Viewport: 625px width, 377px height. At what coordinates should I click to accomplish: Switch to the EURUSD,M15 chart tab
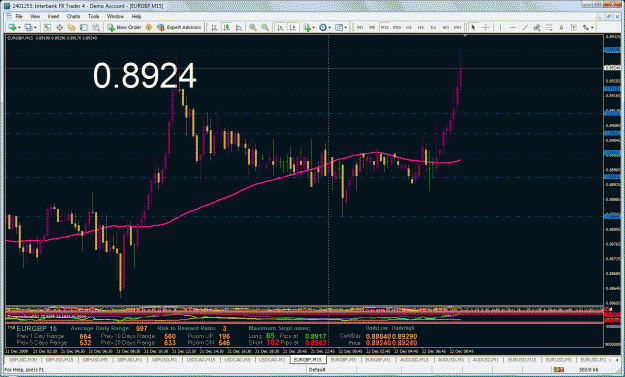522,359
